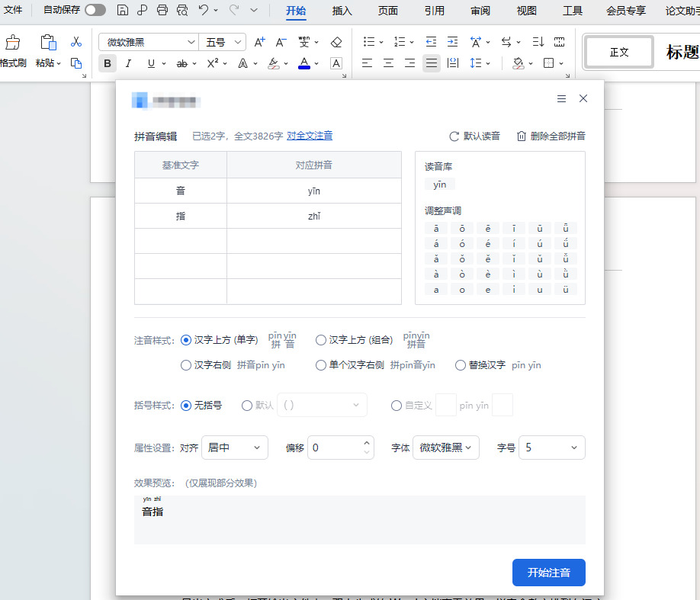Open the 文件 menu

pos(13,10)
